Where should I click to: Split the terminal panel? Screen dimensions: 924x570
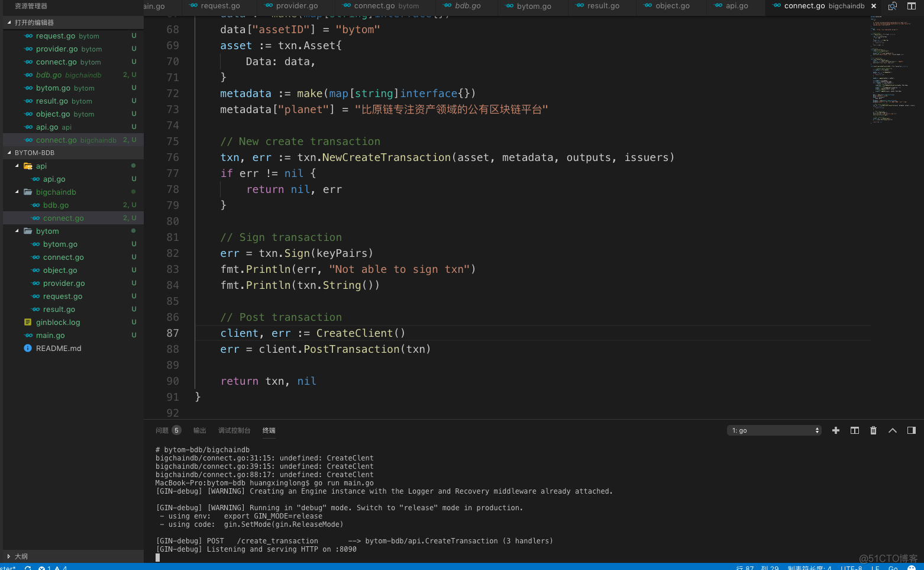[855, 430]
